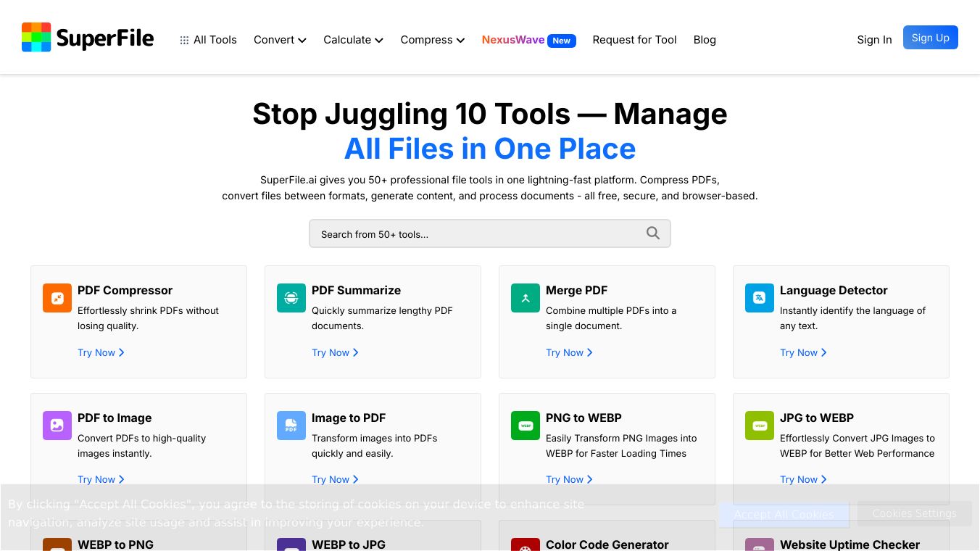Open the PDF Summarize card title

coord(356,290)
